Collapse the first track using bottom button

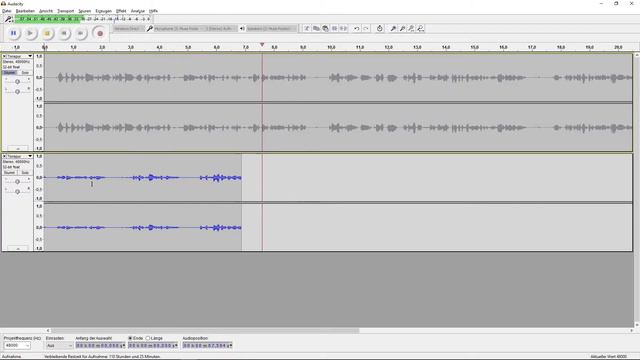pos(18,149)
